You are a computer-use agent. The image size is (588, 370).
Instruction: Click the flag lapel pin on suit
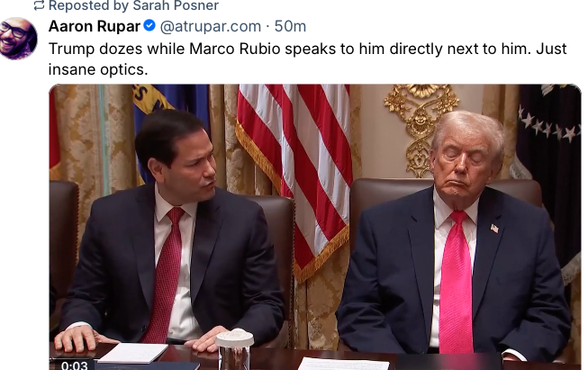click(494, 228)
